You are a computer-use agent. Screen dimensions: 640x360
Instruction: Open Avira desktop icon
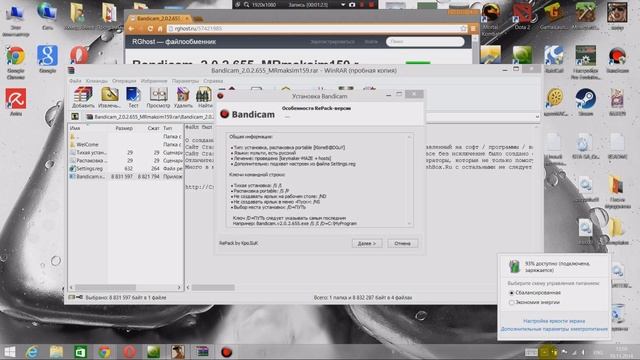point(16,102)
